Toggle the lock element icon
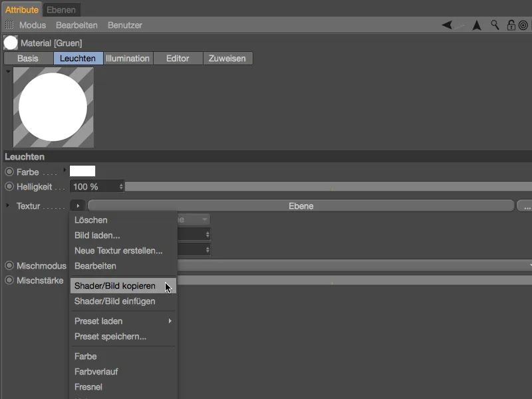Image resolution: width=532 pixels, height=399 pixels. click(x=511, y=25)
